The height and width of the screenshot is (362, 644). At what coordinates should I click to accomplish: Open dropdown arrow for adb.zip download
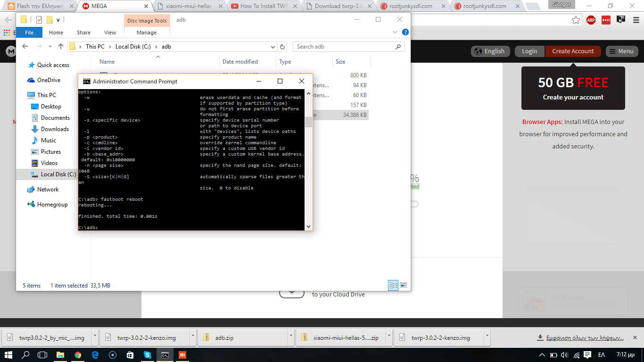[x=290, y=337]
